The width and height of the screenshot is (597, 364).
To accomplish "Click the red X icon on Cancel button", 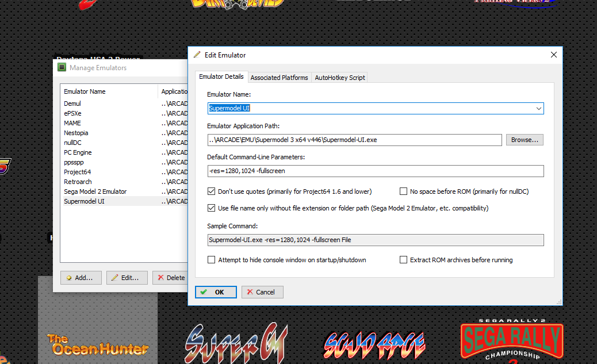I will coord(250,292).
